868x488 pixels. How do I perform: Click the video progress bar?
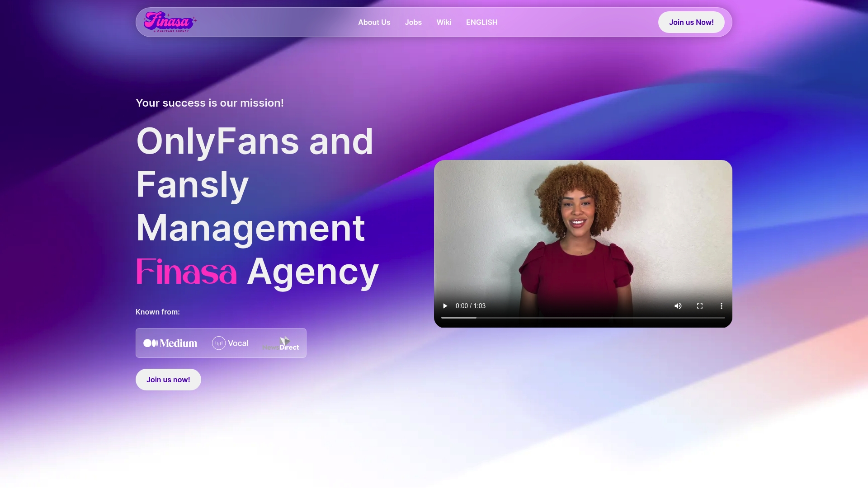tap(583, 318)
